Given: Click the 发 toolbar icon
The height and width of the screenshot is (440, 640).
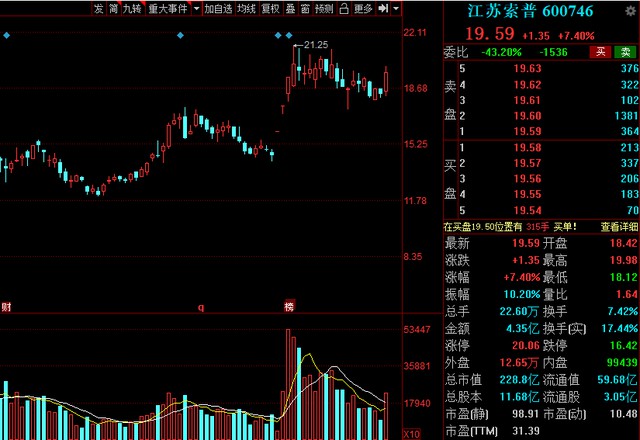Looking at the screenshot, I should pyautogui.click(x=97, y=9).
